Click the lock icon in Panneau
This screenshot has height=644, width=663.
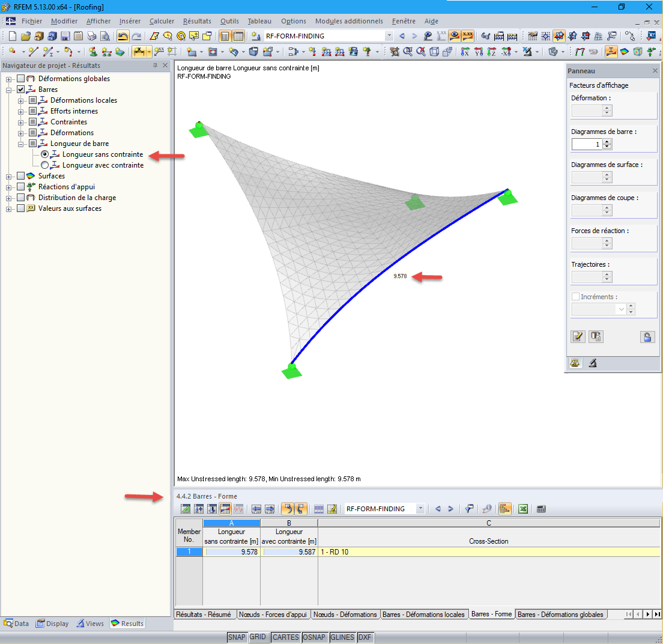[647, 336]
